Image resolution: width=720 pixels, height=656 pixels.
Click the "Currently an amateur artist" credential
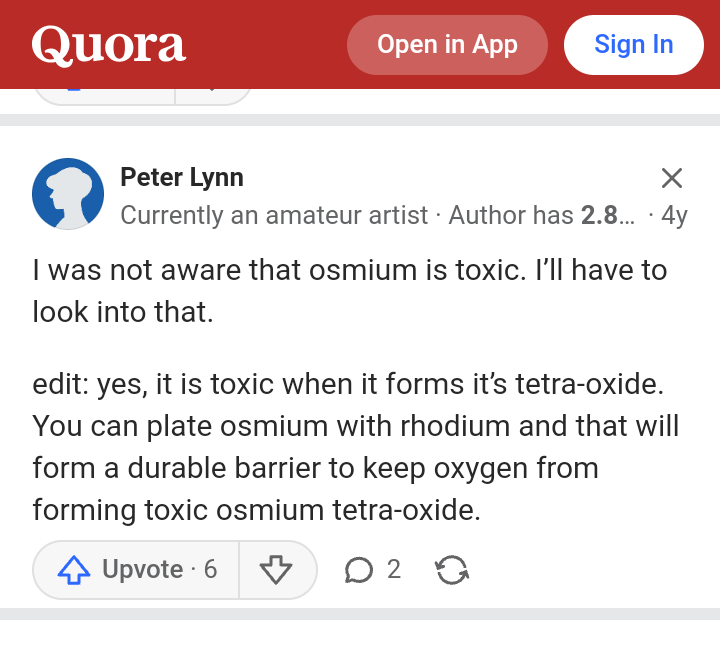(x=273, y=215)
